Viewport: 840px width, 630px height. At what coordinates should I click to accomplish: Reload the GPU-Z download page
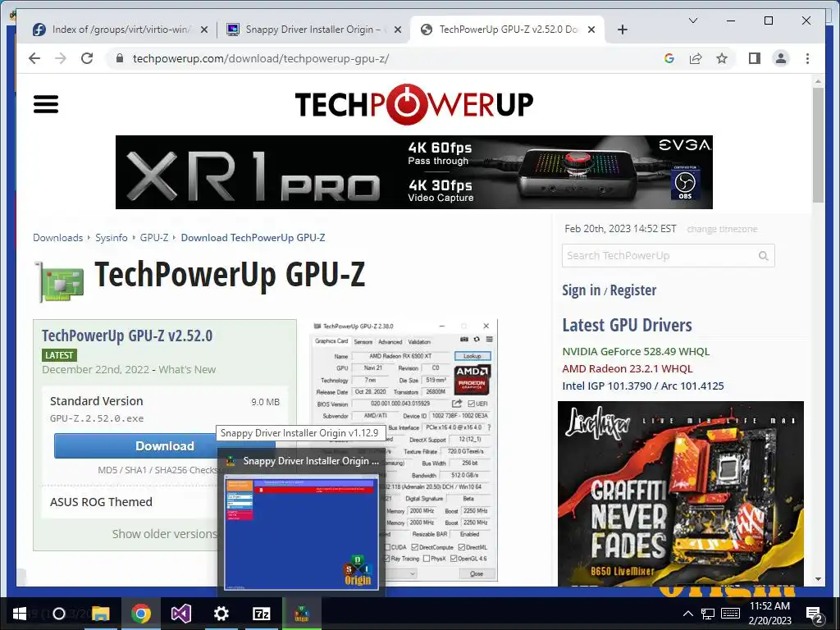pyautogui.click(x=87, y=58)
